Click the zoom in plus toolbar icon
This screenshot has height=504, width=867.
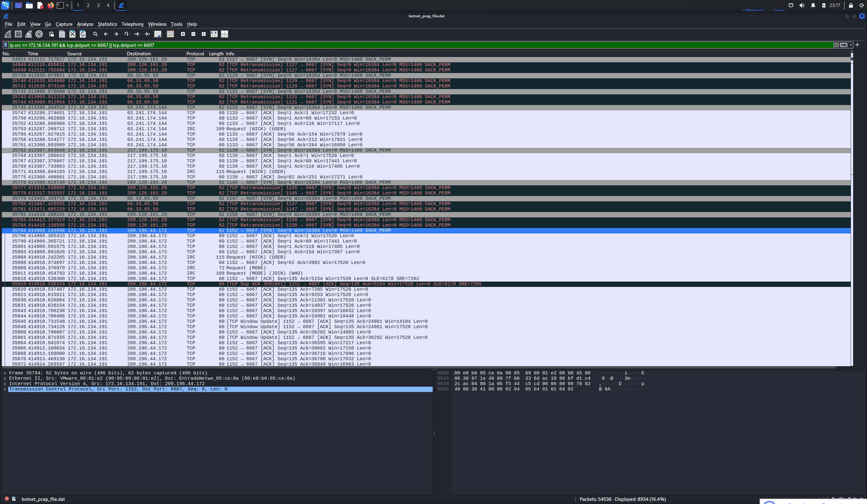point(183,34)
